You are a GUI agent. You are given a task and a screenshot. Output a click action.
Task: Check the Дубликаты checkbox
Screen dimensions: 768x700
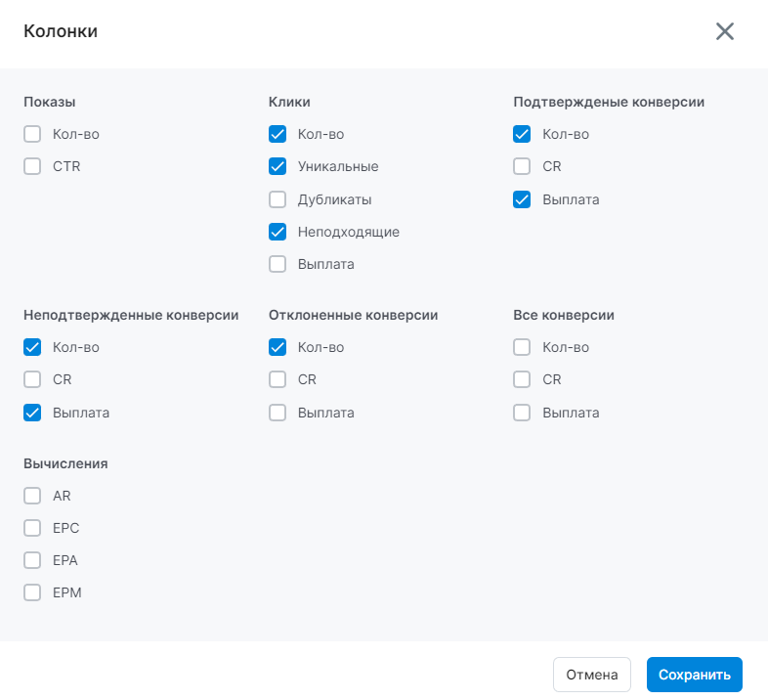coord(277,199)
